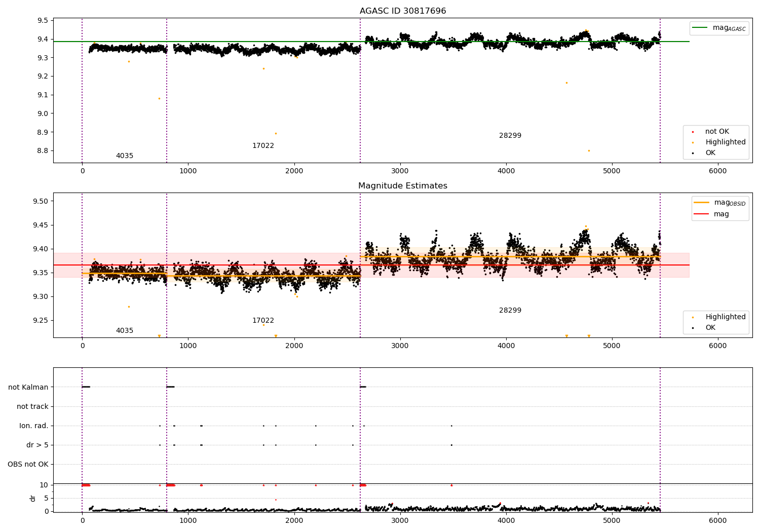Click obsid label '28299' in Magnitude Estimates plot
Viewport: 760px width, 532px height.
(510, 311)
